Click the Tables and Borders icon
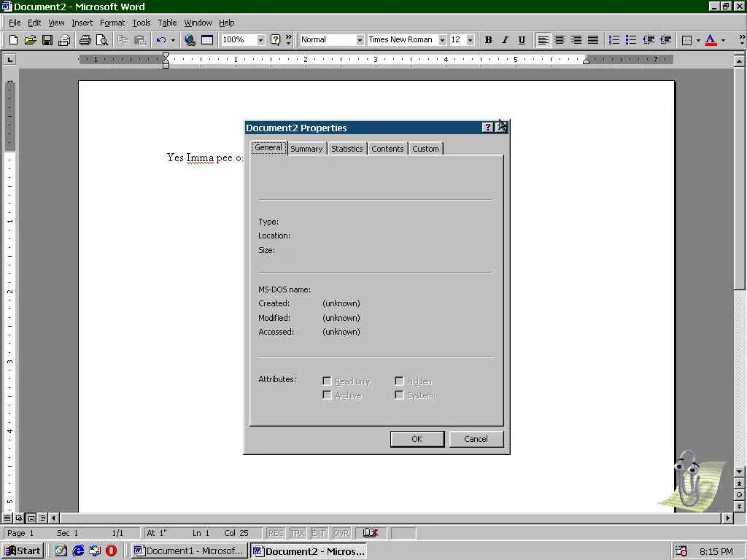This screenshot has height=560, width=747. (207, 40)
